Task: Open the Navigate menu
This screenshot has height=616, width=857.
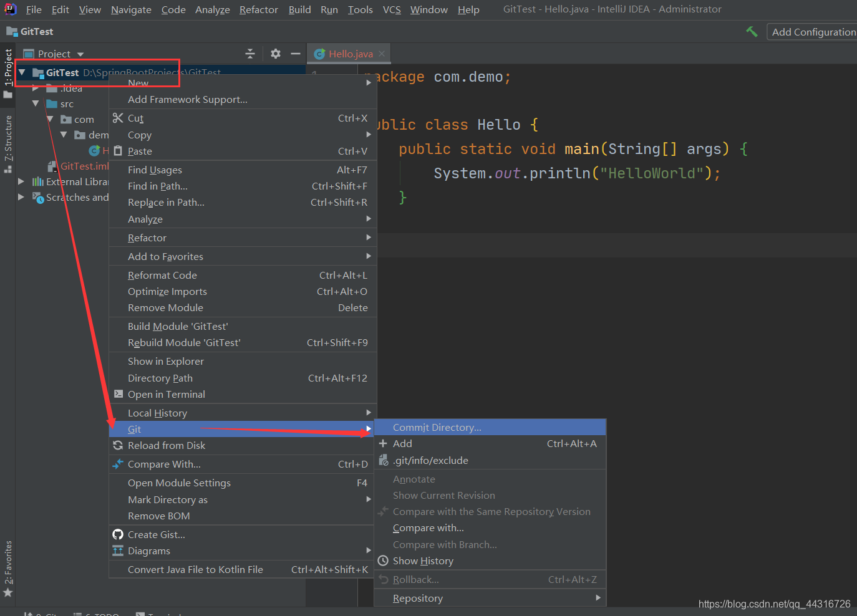Action: coord(131,9)
